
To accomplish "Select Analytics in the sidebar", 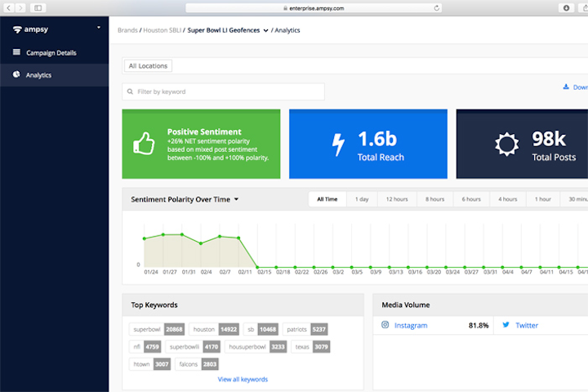I will coord(55,75).
